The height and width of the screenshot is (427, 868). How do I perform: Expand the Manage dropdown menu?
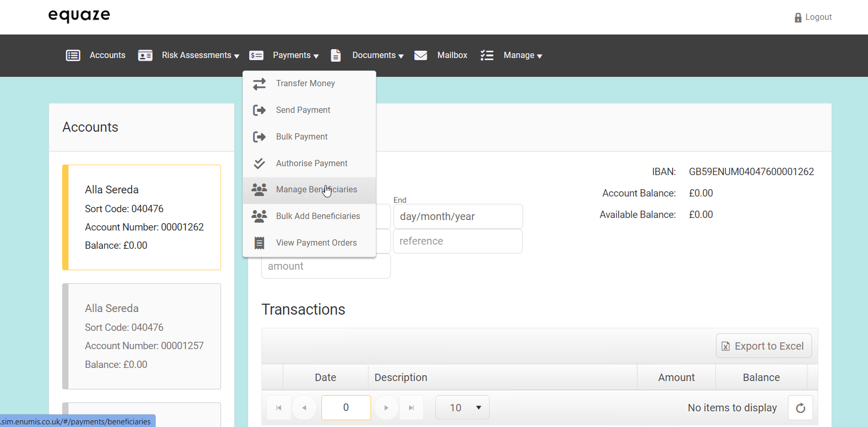(523, 55)
